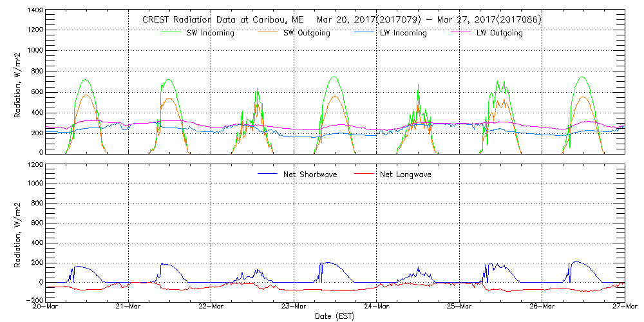Select the 21-Mar date on x-axis
Image resolution: width=644 pixels, height=322 pixels.
(x=128, y=307)
